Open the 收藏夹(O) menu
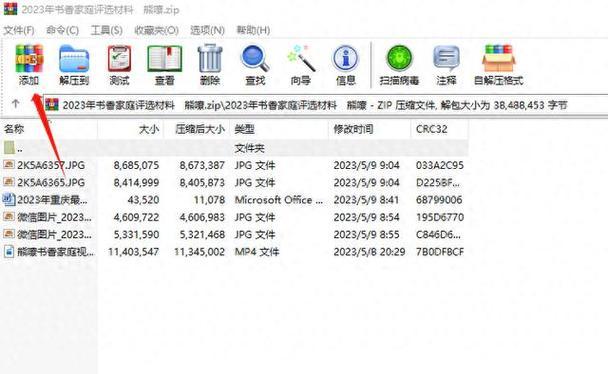 point(156,30)
